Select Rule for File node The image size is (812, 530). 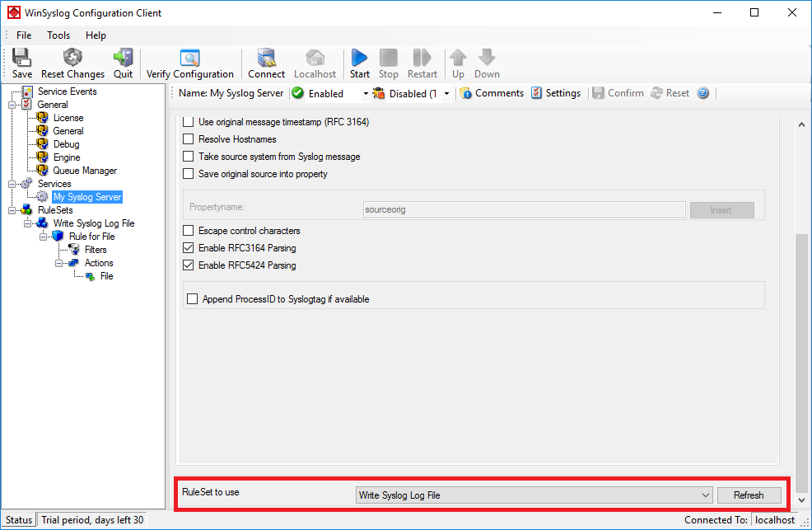pos(91,237)
